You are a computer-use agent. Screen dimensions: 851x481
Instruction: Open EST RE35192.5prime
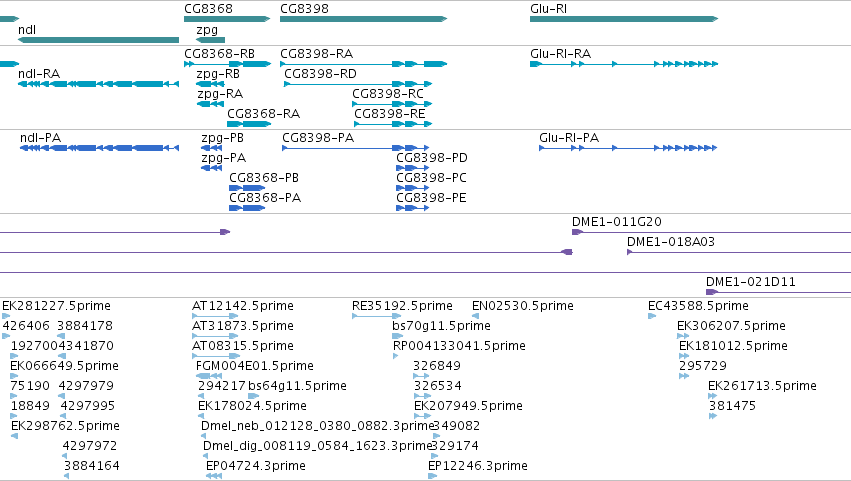(x=402, y=306)
